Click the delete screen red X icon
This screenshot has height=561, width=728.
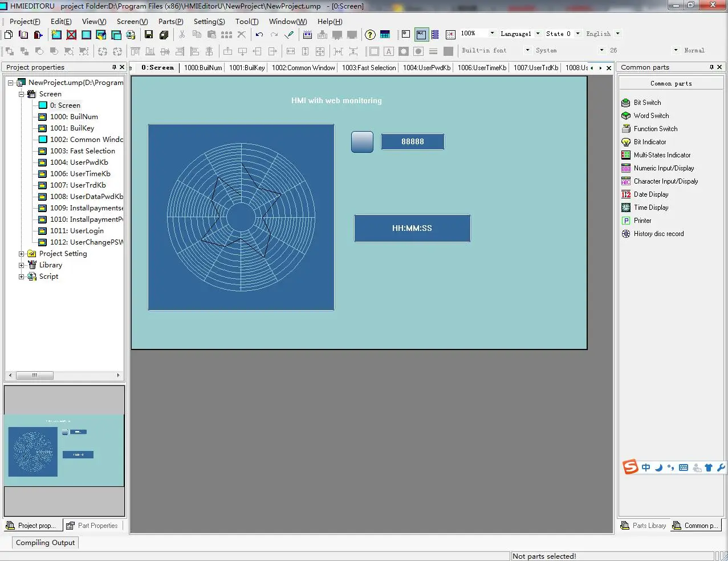pos(71,35)
